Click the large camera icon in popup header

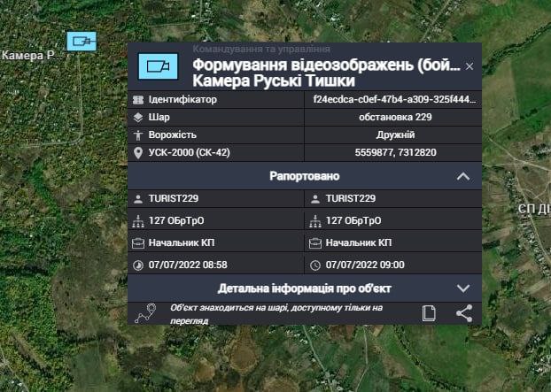[159, 66]
